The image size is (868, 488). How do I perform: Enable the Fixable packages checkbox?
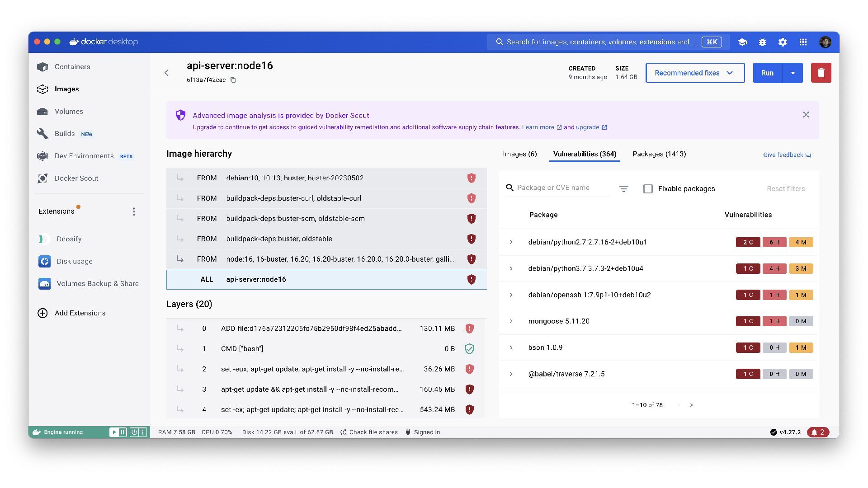[x=648, y=189]
